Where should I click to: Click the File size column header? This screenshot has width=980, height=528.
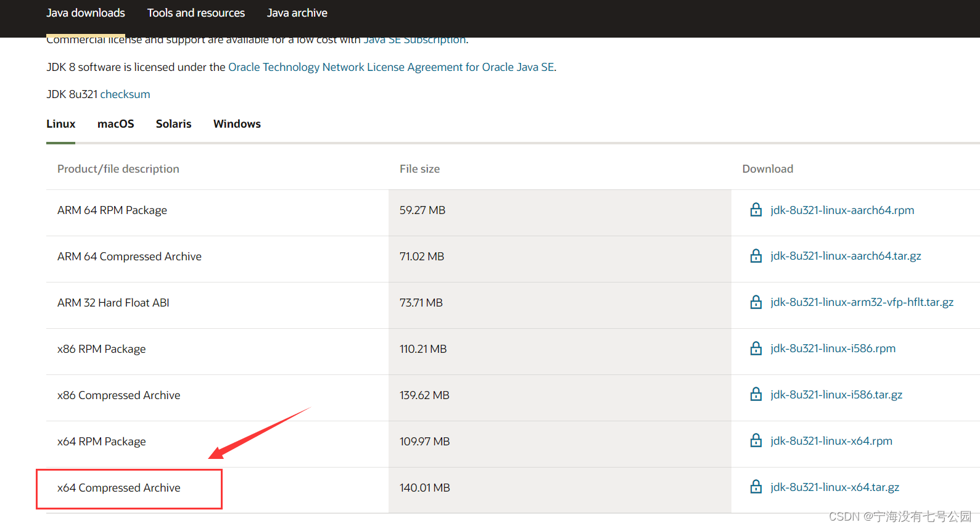coord(420,169)
